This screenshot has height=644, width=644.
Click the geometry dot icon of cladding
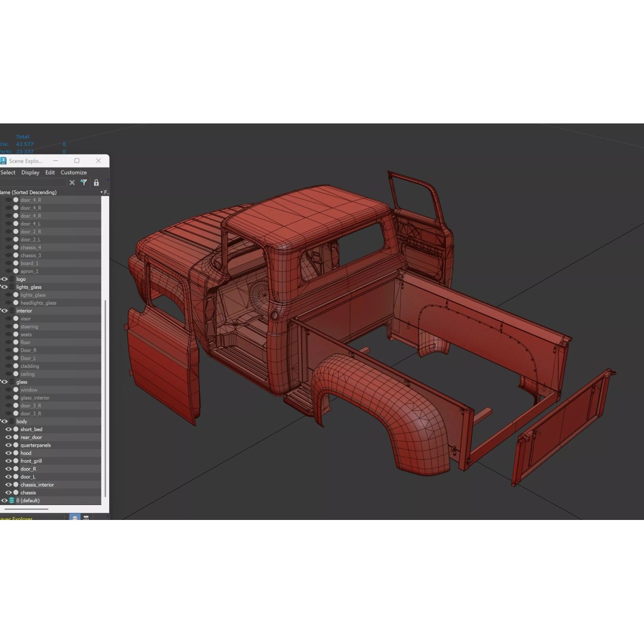[x=16, y=366]
